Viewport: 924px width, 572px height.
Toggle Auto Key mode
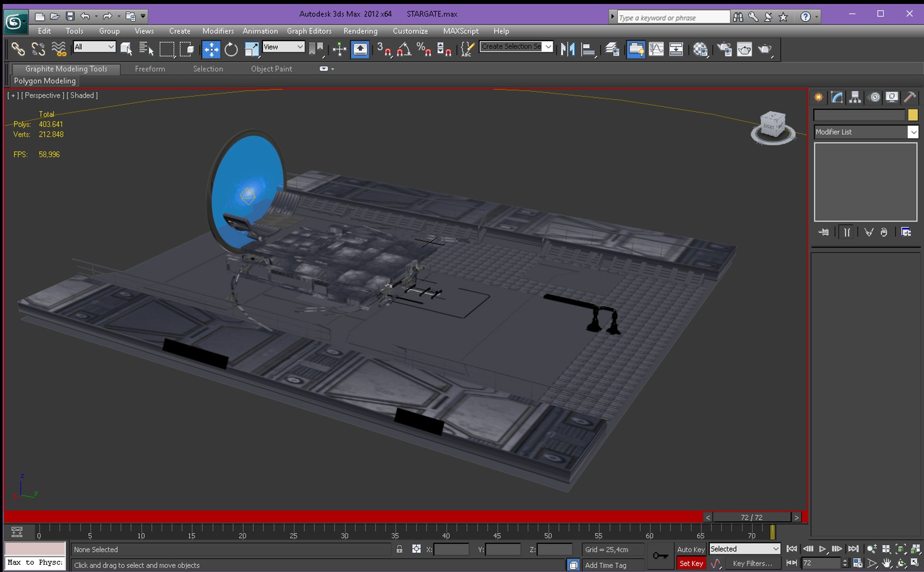pyautogui.click(x=691, y=549)
